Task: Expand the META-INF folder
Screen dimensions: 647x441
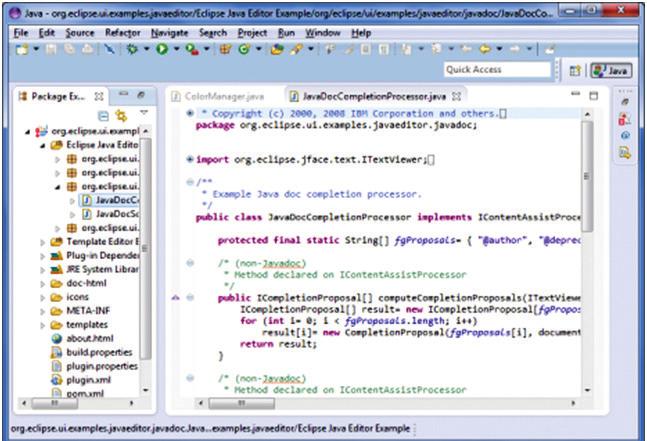Action: [42, 311]
